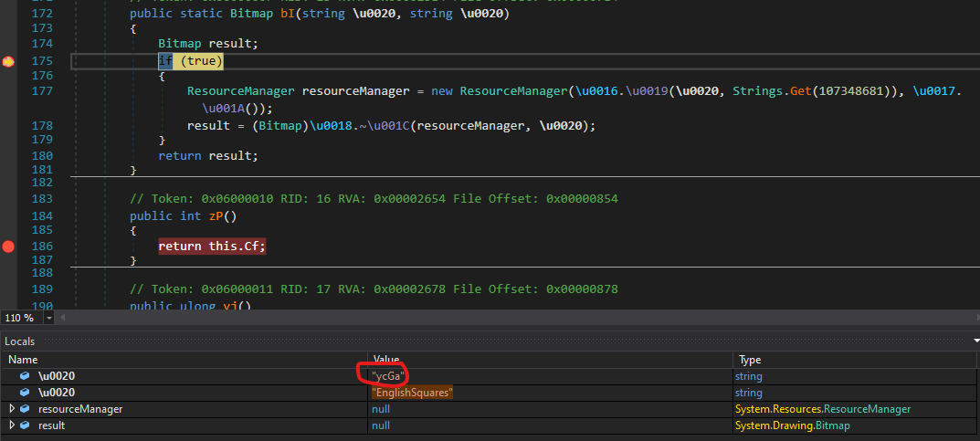Click the Value column header in Locals

point(548,360)
